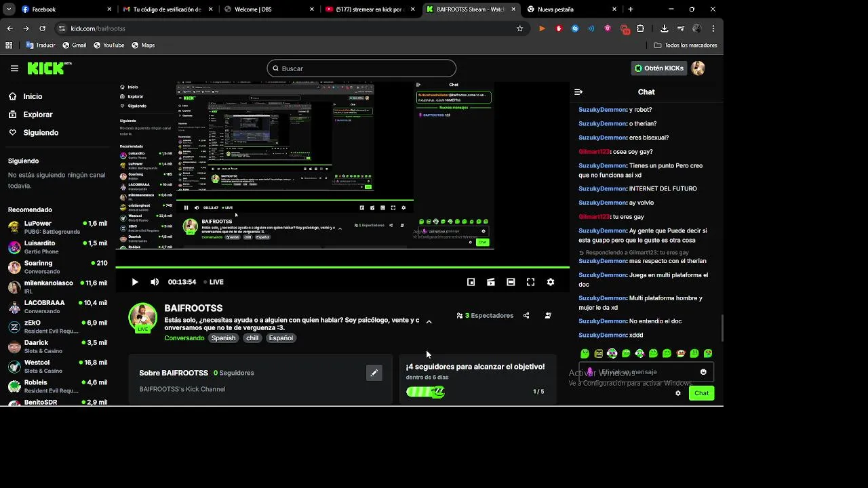Open the clip creation icon in player
Image resolution: width=868 pixels, height=488 pixels.
(491, 282)
